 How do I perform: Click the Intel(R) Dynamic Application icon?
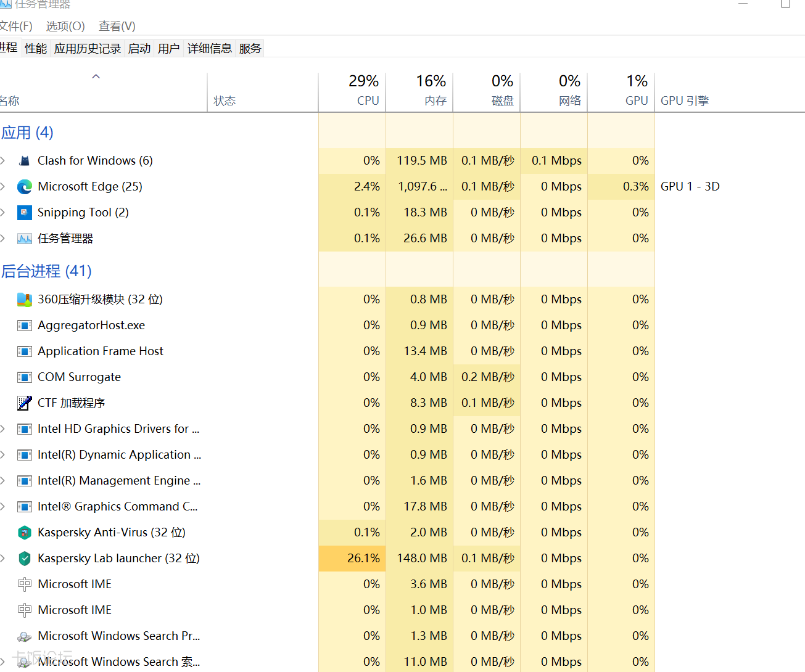pyautogui.click(x=25, y=455)
